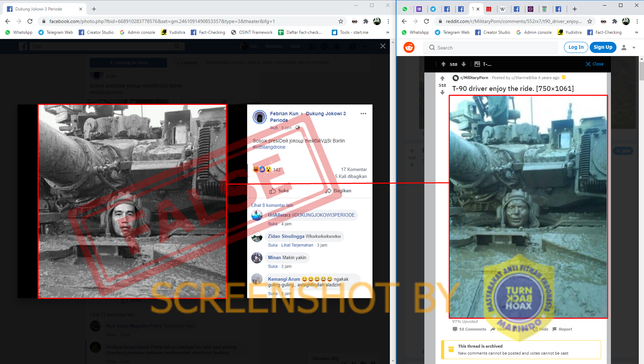Like Minan's comment with Suka
Screen dimensions: 644x364
tap(273, 266)
